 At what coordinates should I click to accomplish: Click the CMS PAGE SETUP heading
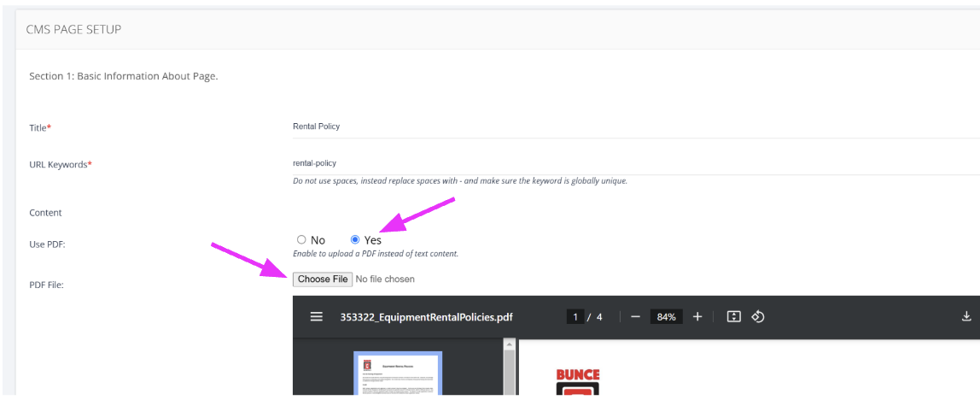(73, 29)
